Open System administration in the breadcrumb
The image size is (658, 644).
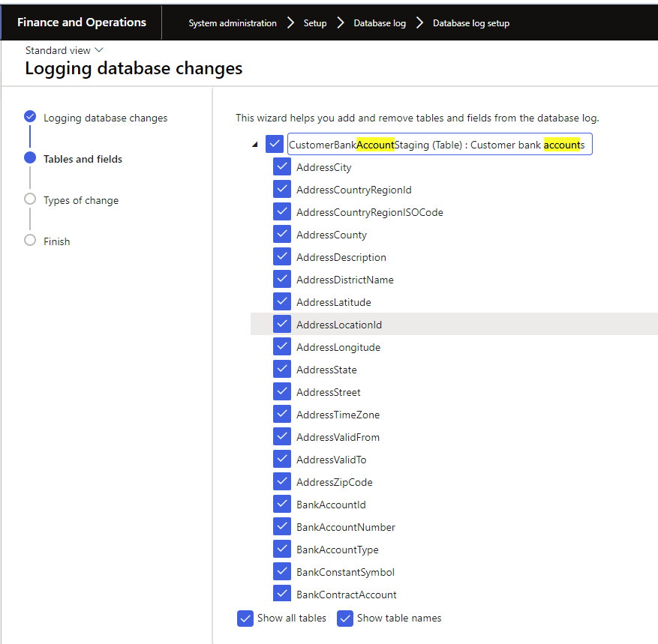click(233, 23)
